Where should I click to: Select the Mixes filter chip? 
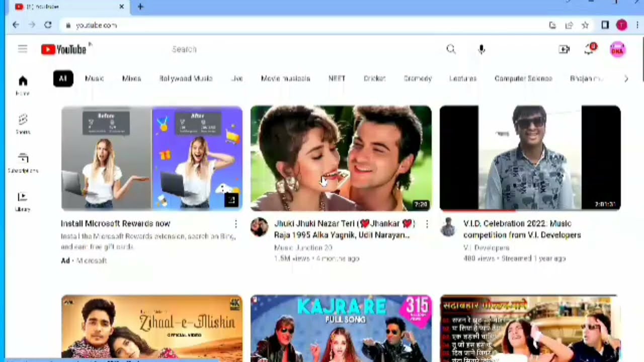point(131,78)
